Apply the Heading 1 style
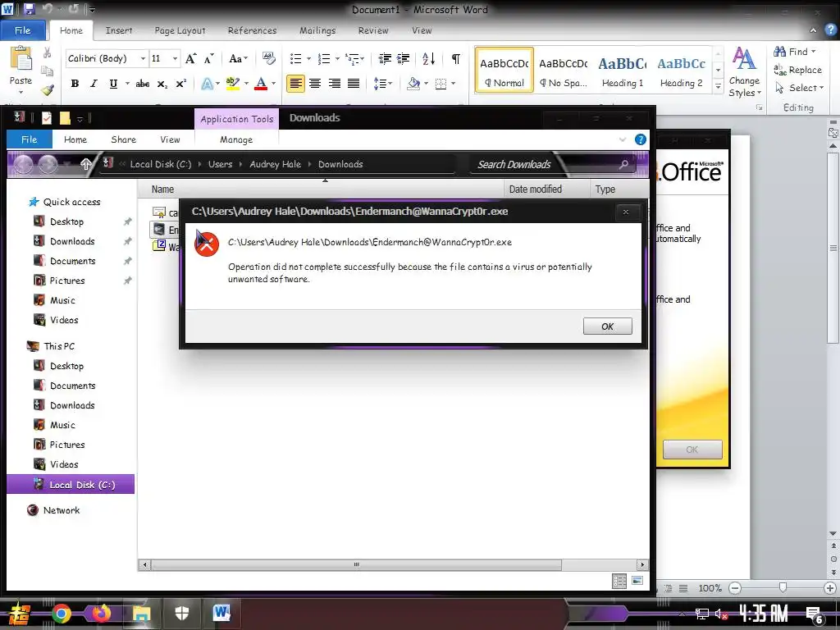Viewport: 840px width, 630px height. [623, 70]
